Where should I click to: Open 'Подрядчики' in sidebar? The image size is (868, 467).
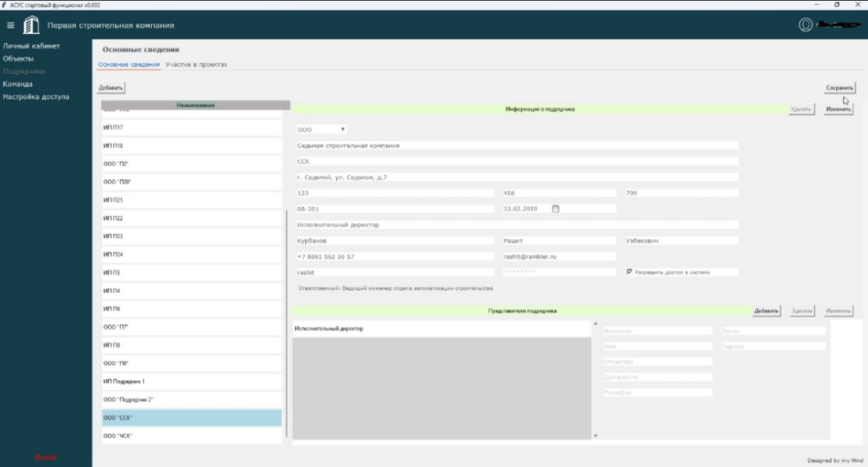click(24, 72)
